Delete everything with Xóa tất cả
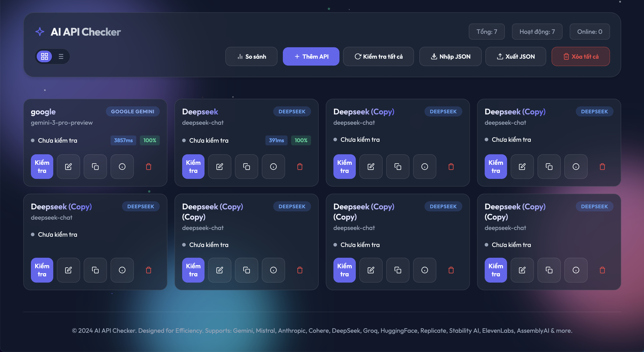Screen dimensions: 644x352 pyautogui.click(x=580, y=57)
